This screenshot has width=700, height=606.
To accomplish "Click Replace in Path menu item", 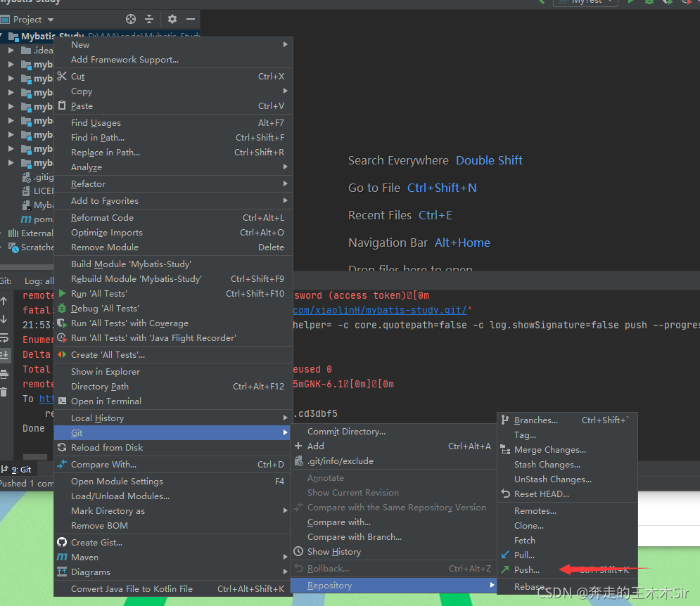I will pos(173,152).
